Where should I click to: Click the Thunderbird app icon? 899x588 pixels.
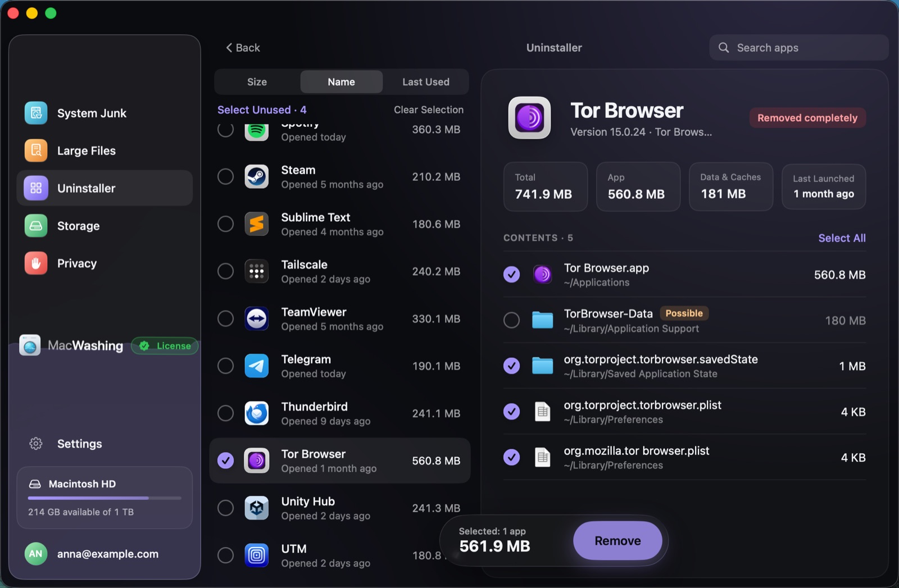[257, 413]
